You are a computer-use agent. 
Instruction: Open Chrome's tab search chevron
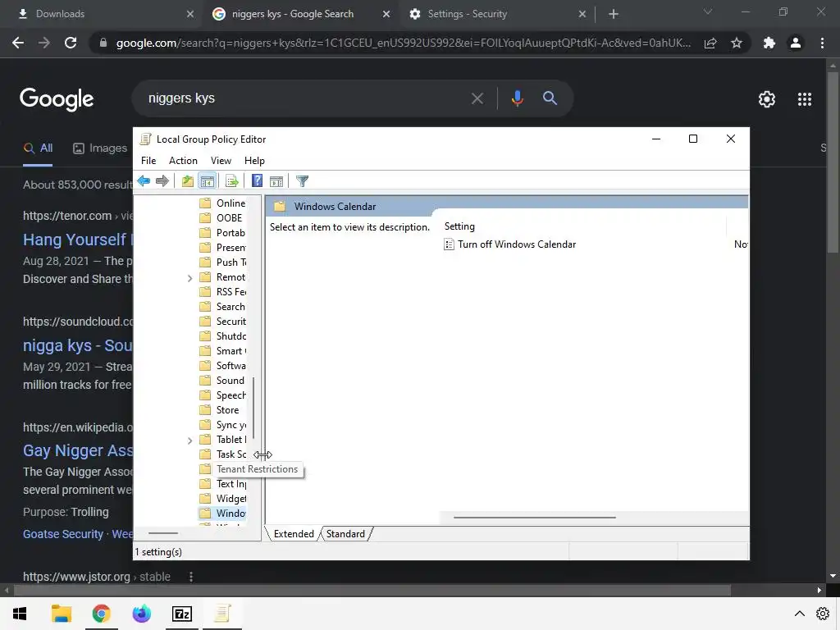(708, 12)
